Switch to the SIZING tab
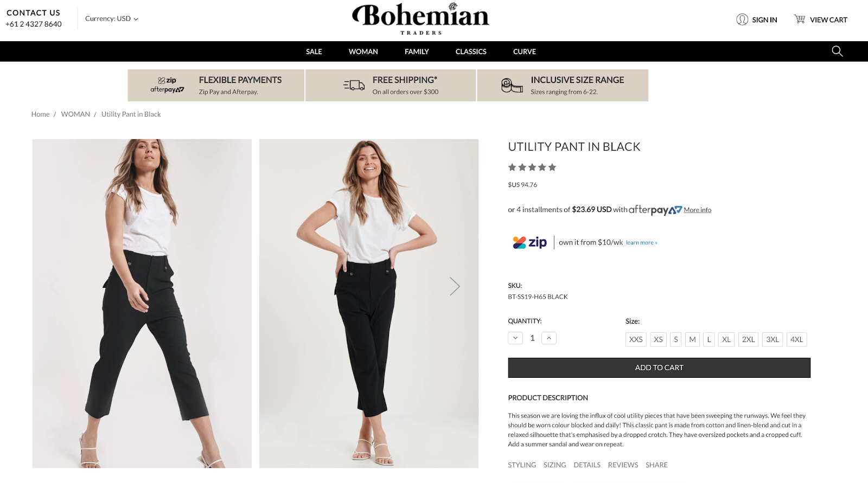868x483 pixels. coord(554,465)
